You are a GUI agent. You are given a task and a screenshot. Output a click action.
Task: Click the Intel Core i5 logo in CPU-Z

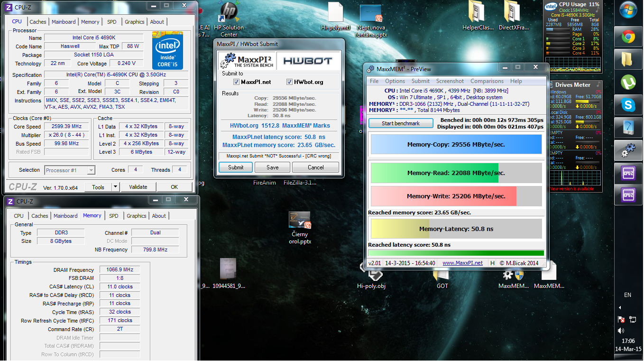(x=167, y=50)
